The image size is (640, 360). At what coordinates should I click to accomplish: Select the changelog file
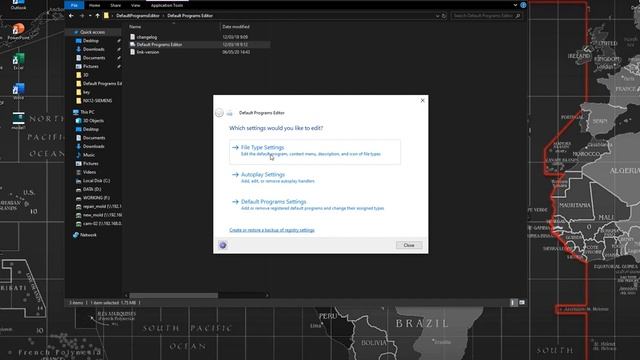147,37
